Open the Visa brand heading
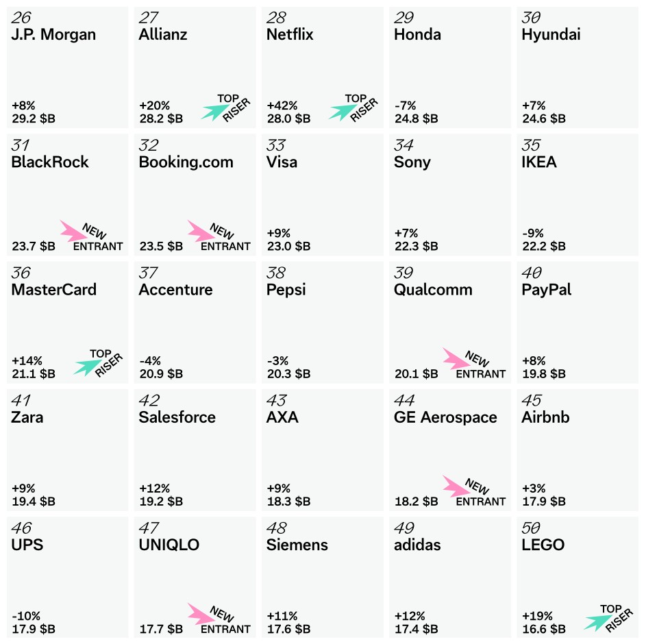Image resolution: width=646 pixels, height=644 pixels. point(282,162)
